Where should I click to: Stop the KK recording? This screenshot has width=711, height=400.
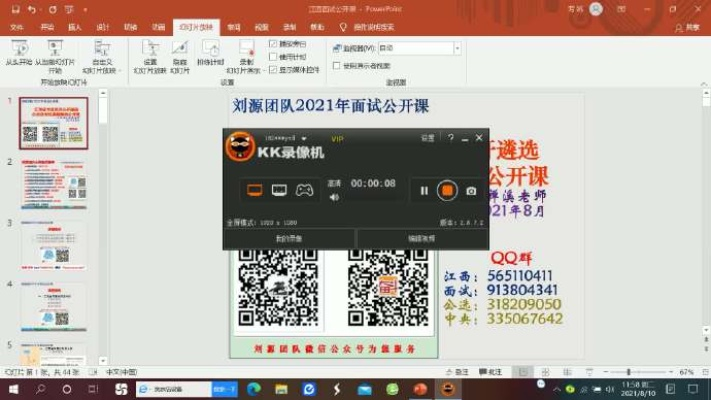[447, 190]
